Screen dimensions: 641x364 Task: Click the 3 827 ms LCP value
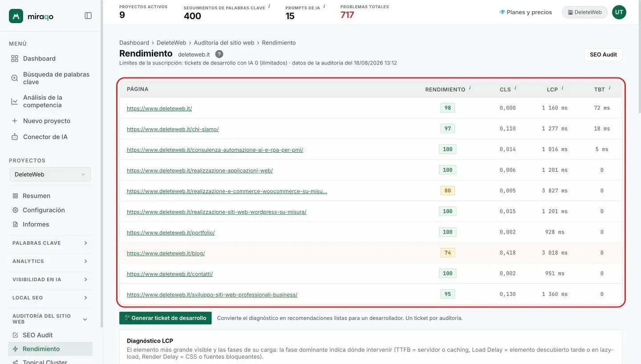[555, 190]
